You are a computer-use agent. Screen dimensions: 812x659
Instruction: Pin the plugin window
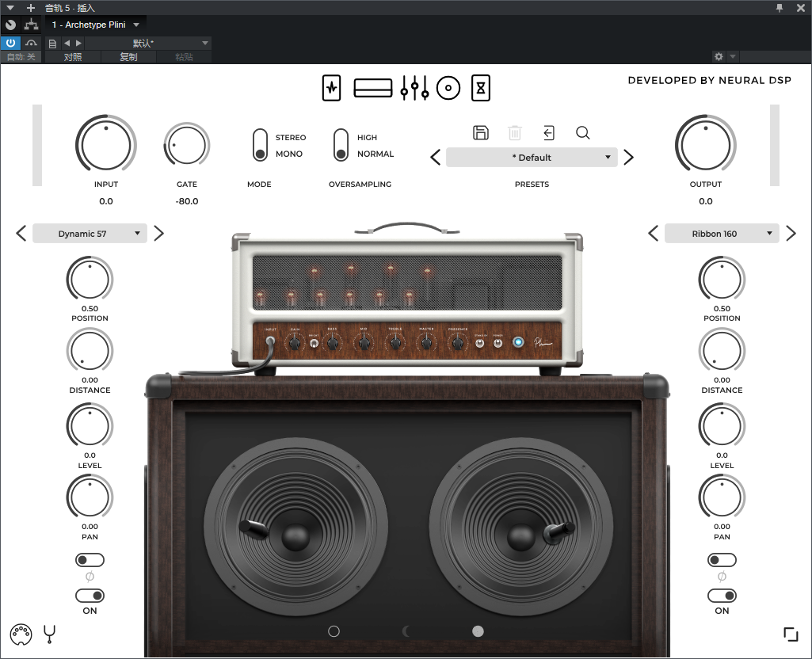pyautogui.click(x=780, y=8)
